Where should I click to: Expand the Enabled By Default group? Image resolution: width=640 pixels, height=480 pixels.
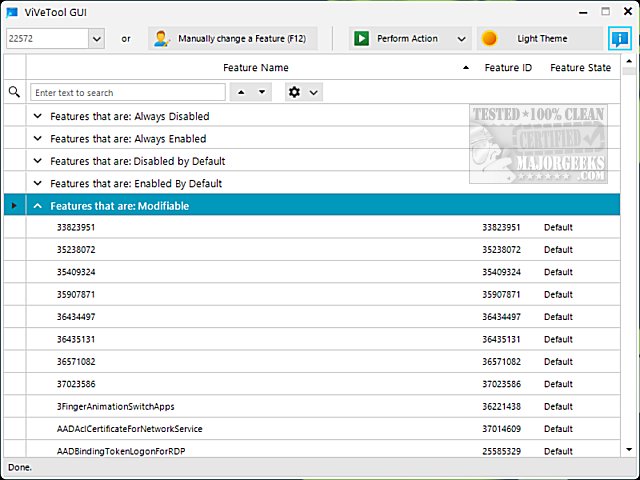[x=38, y=184]
